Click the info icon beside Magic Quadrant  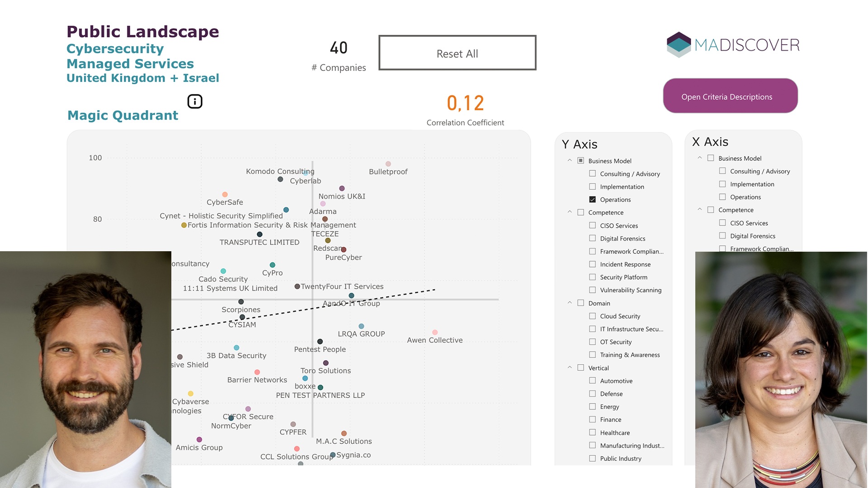pos(195,102)
